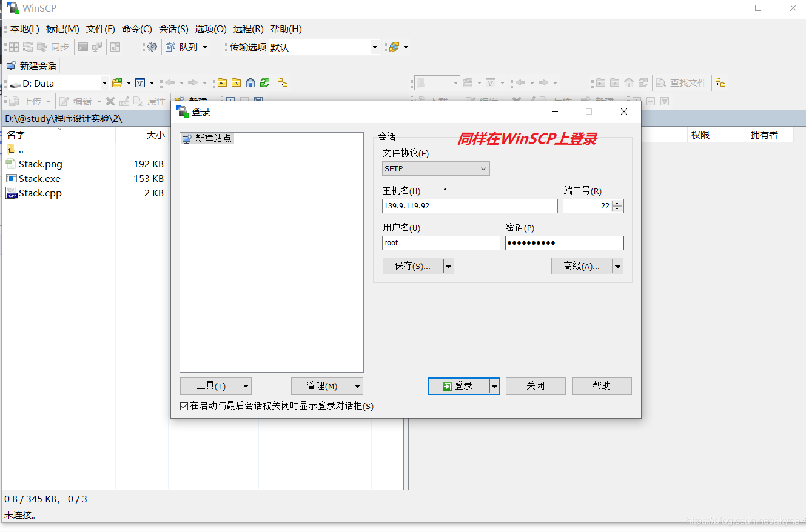Screen dimensions: 806x532
Task: Click the 高级(A)... advanced button
Action: (582, 266)
